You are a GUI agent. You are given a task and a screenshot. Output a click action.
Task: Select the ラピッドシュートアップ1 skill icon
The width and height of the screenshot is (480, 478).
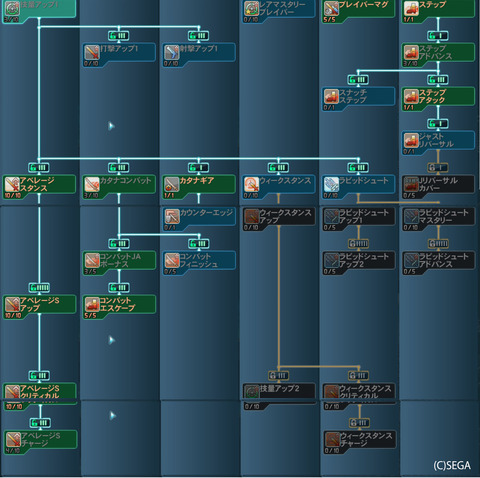(x=332, y=216)
